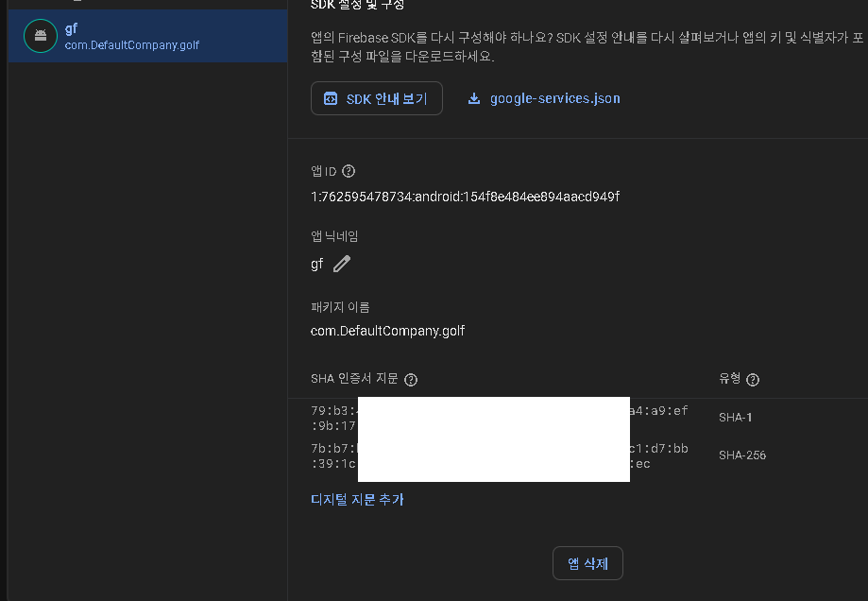
Task: Click the gf nickname value
Action: [x=316, y=265]
